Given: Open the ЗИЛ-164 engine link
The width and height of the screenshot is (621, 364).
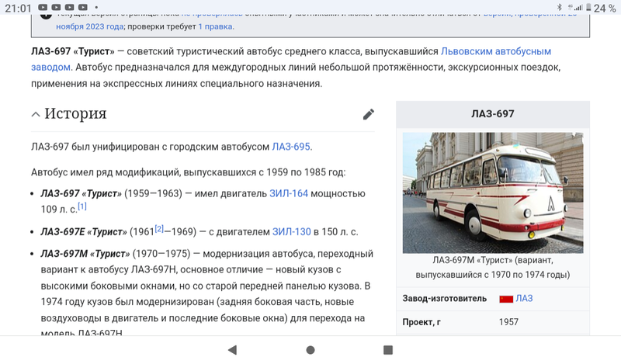Looking at the screenshot, I should click(289, 194).
